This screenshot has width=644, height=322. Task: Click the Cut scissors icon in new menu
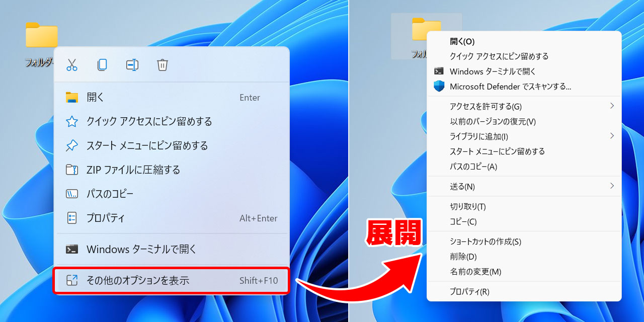pos(72,64)
